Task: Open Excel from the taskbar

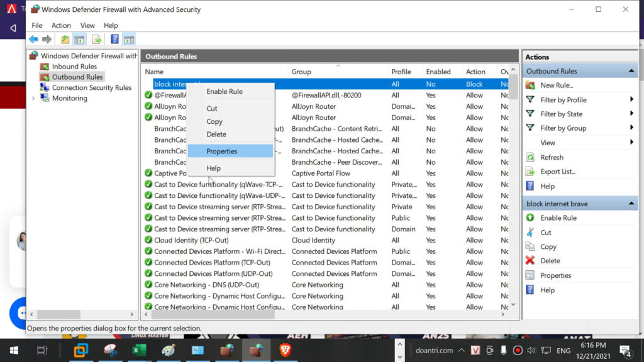Action: pos(139,350)
